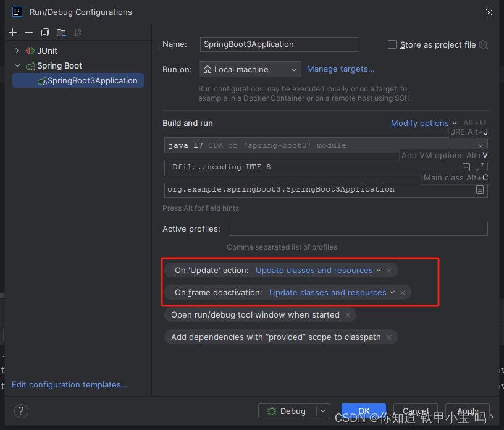The width and height of the screenshot is (504, 430).
Task: Click the 'Comma separated list of profiles' hint
Action: pyautogui.click(x=282, y=247)
